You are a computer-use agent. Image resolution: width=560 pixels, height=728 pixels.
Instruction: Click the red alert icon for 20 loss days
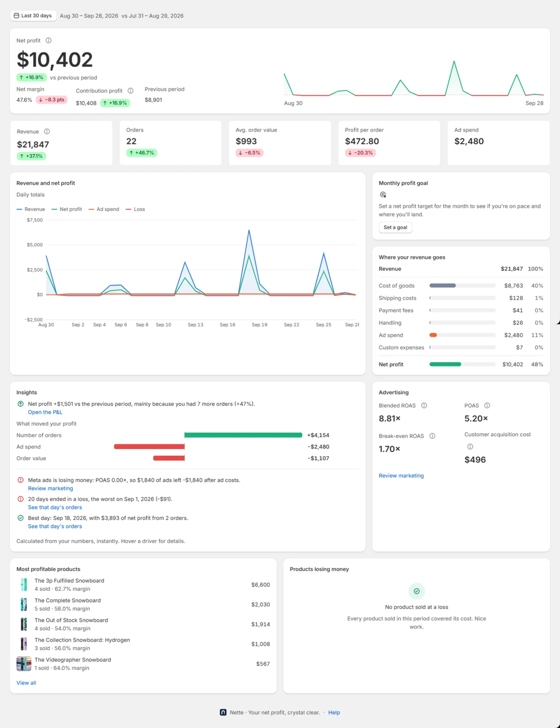[x=21, y=499]
